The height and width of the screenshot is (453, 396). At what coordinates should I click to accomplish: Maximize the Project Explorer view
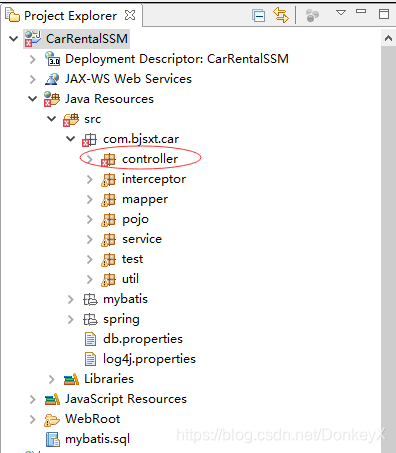tap(384, 14)
